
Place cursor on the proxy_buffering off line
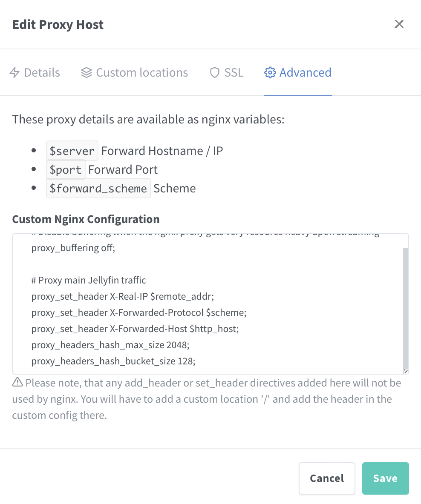click(73, 248)
